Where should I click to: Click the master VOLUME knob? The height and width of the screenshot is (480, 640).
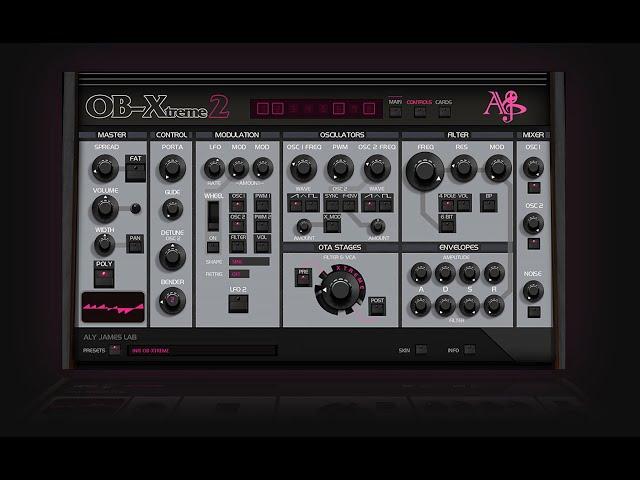coord(105,209)
